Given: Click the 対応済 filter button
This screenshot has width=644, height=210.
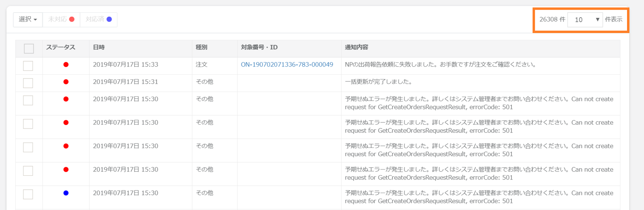Looking at the screenshot, I should 98,19.
